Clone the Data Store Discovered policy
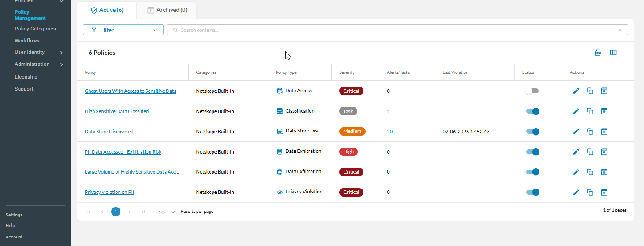644x246 pixels. 590,132
